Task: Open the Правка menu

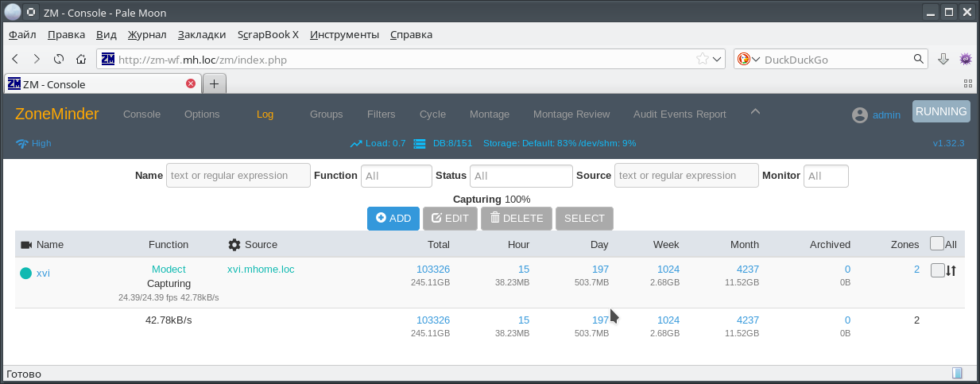Action: pos(66,34)
